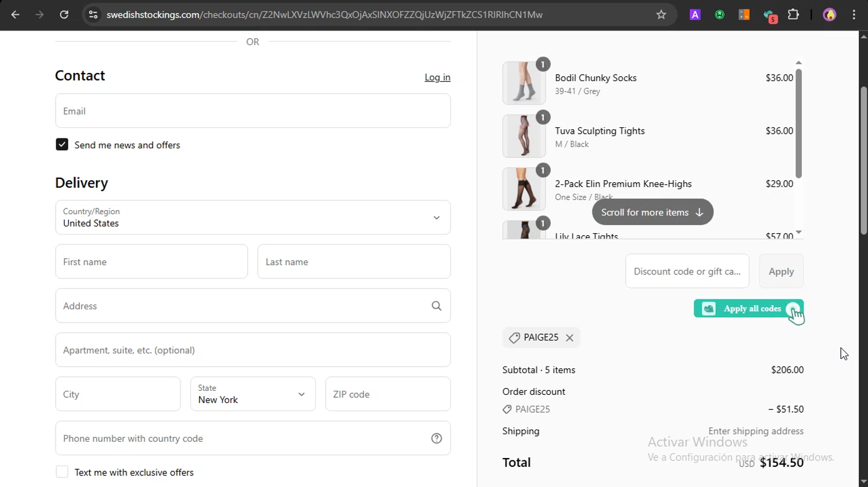Click the 39-41 / Grey variant text
The width and height of the screenshot is (868, 487).
[x=578, y=91]
